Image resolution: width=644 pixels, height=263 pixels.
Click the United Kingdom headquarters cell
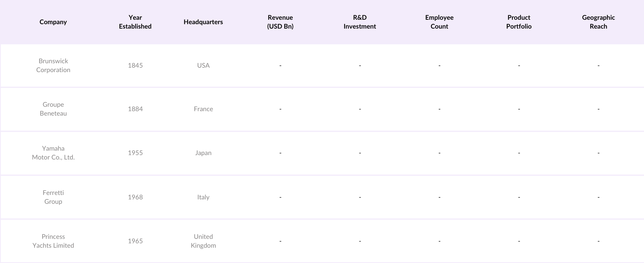click(203, 241)
